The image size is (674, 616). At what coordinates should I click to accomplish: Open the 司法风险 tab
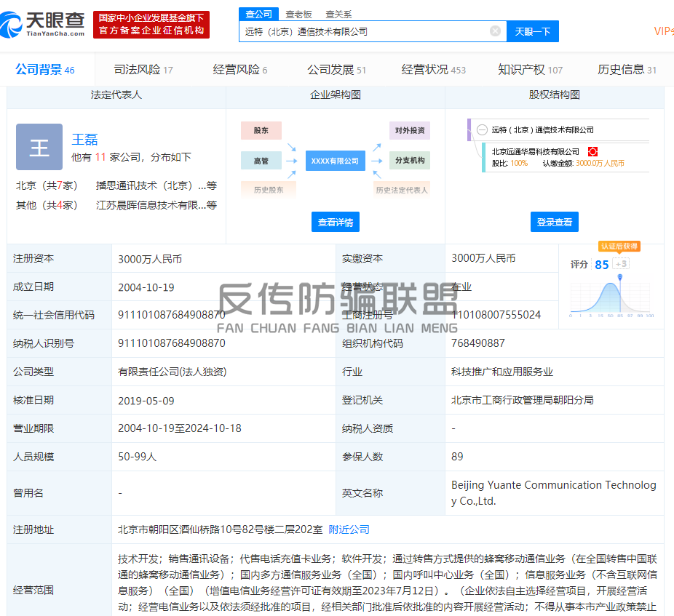point(143,70)
